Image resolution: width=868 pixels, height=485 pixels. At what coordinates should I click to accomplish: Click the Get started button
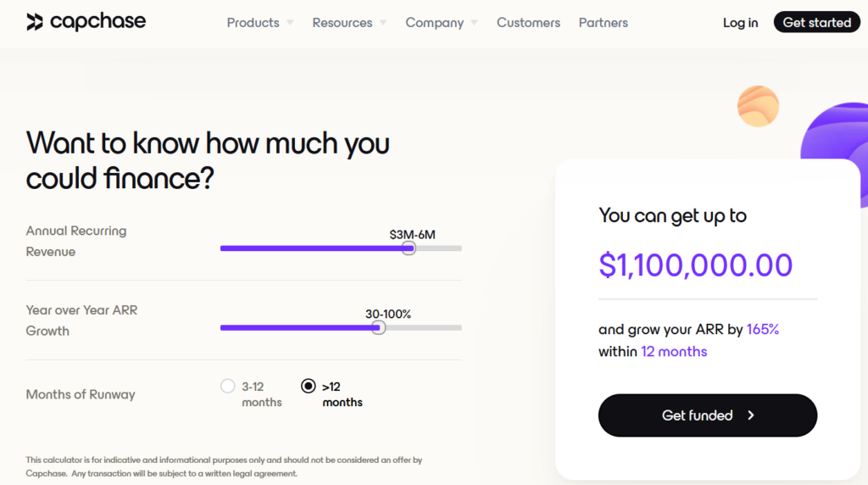point(816,22)
